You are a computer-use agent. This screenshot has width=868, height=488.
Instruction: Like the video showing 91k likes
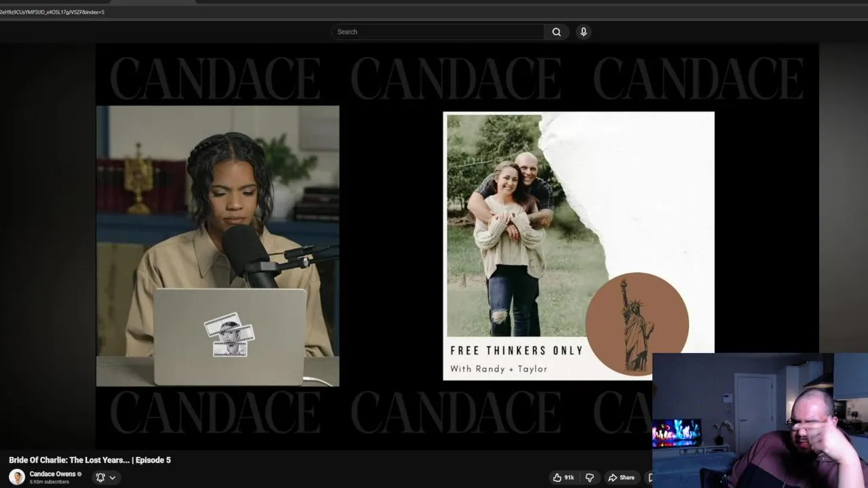pos(564,477)
